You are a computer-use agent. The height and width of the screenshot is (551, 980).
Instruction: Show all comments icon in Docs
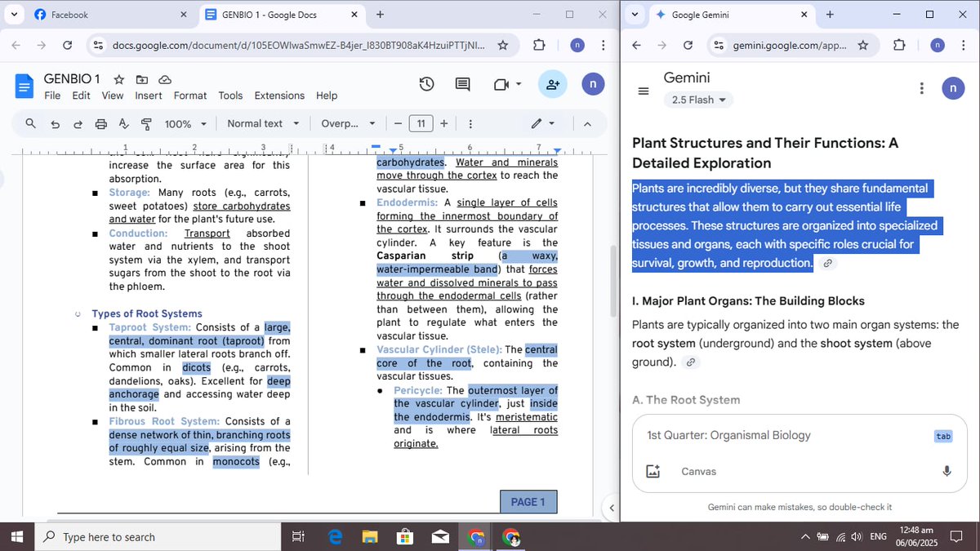462,84
